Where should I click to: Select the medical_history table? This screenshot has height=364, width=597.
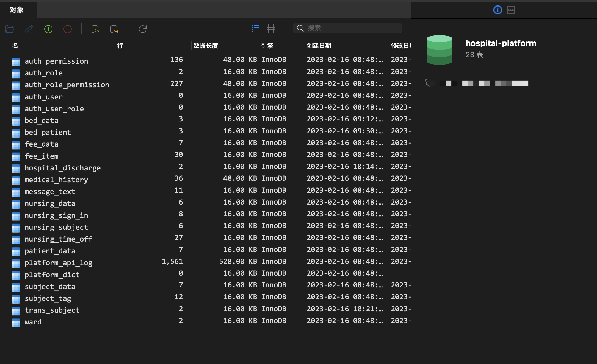click(x=56, y=180)
